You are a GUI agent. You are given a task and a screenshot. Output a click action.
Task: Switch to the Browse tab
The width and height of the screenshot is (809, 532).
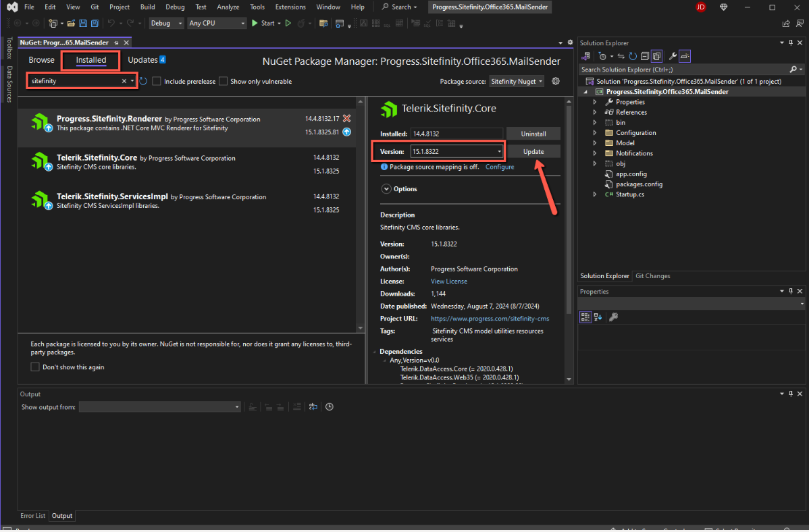(41, 60)
